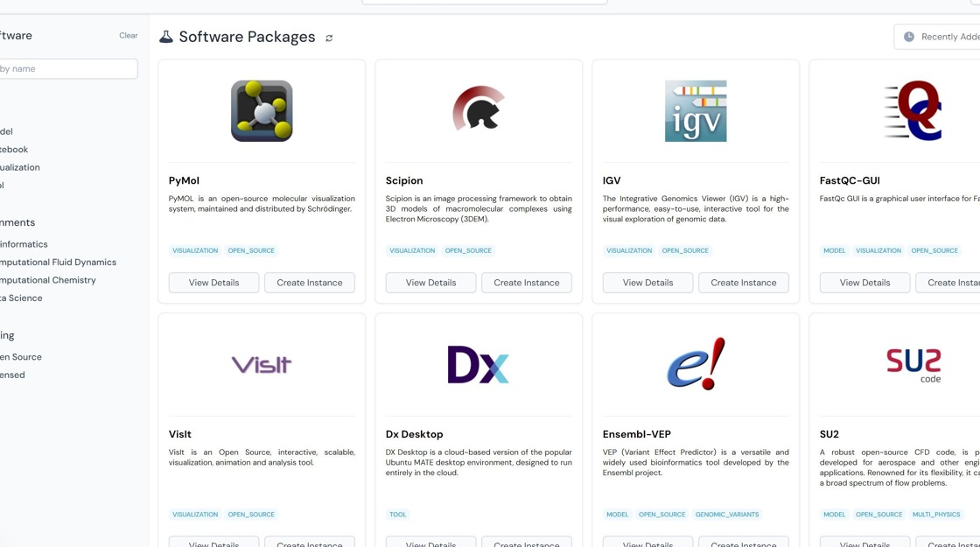This screenshot has height=547, width=980.
Task: Create an IGV instance
Action: pos(743,283)
